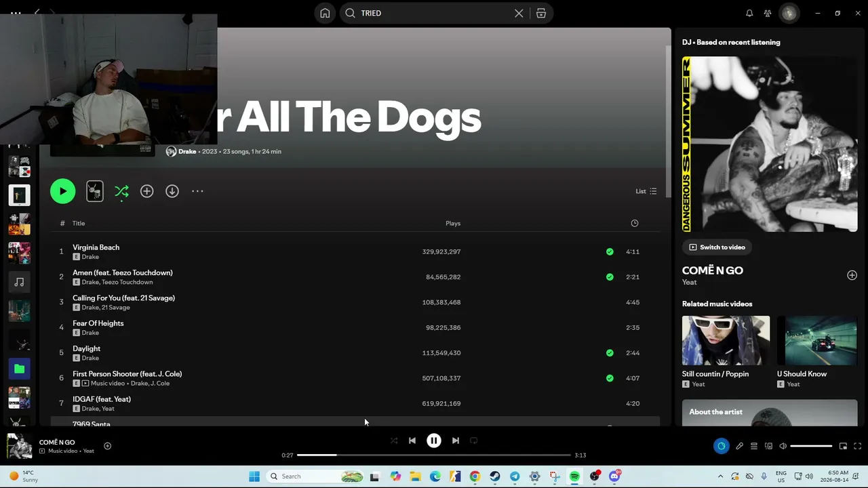Toggle repeat mode
868x488 pixels.
(x=474, y=441)
